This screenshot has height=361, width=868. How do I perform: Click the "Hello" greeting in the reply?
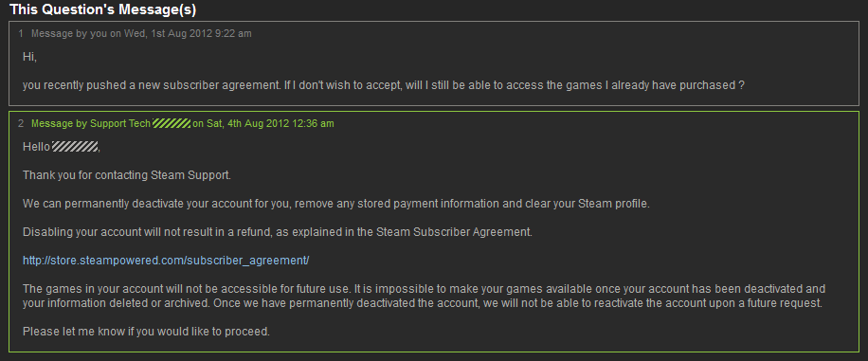pos(36,147)
